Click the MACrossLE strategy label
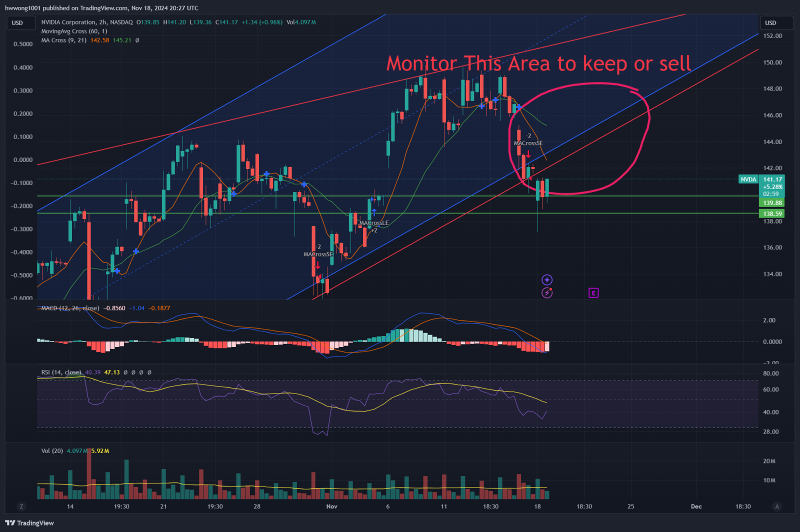 coord(374,223)
